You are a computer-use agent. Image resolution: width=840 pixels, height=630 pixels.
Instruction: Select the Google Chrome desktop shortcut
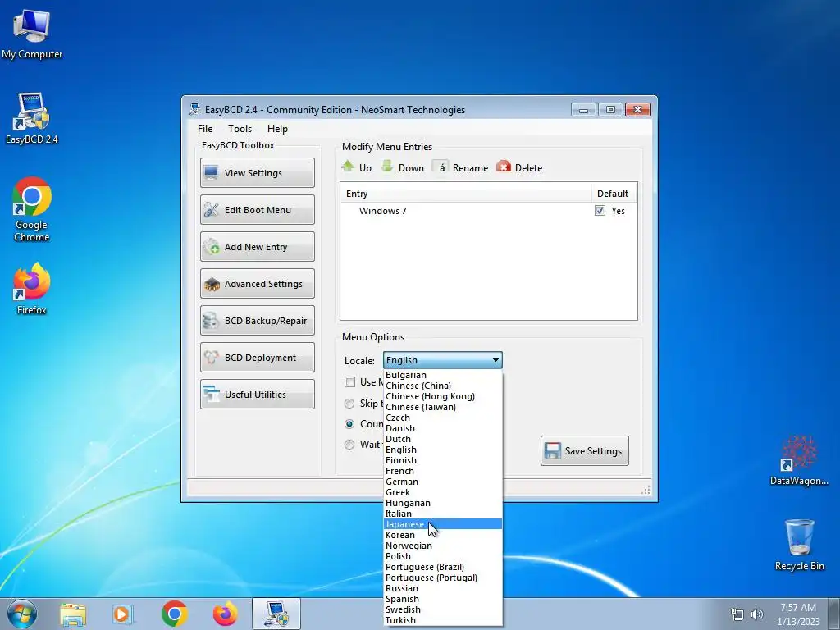point(32,209)
